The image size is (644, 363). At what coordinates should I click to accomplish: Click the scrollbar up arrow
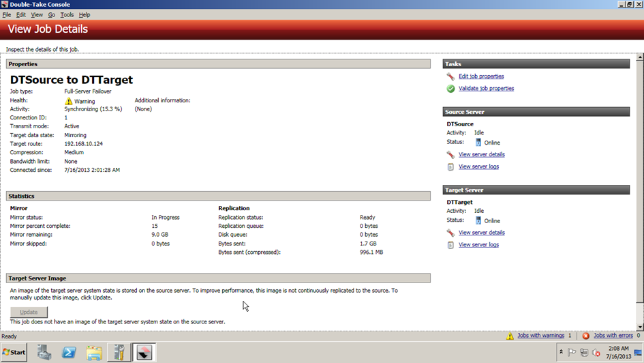[640, 57]
